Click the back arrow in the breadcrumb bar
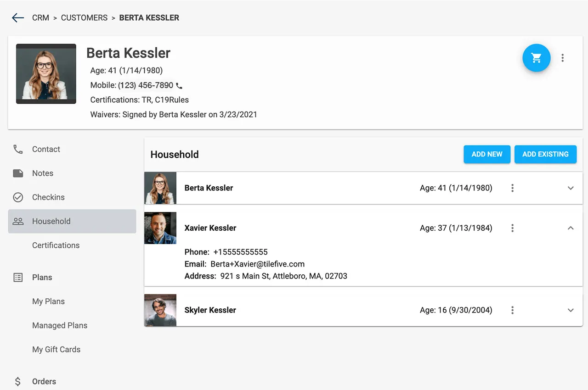 coord(17,17)
